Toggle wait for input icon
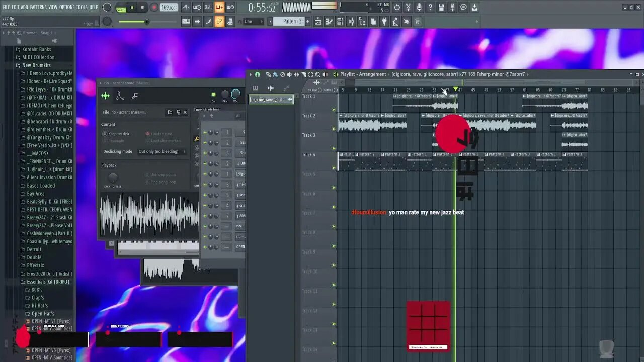The width and height of the screenshot is (644, 362). click(x=197, y=7)
